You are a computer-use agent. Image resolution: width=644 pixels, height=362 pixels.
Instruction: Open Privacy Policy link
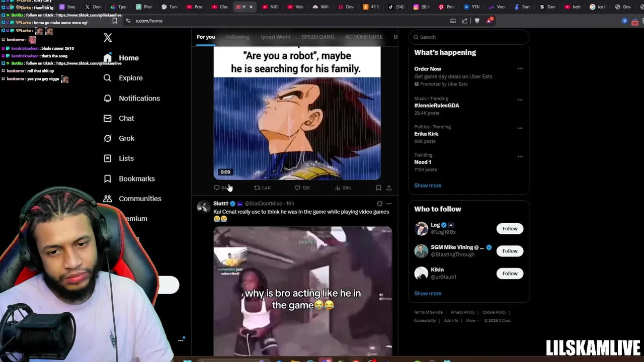462,312
